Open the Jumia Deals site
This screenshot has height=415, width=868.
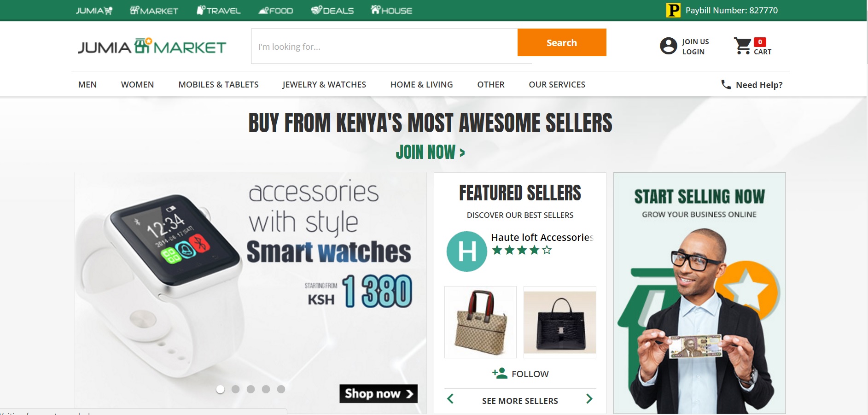click(332, 10)
